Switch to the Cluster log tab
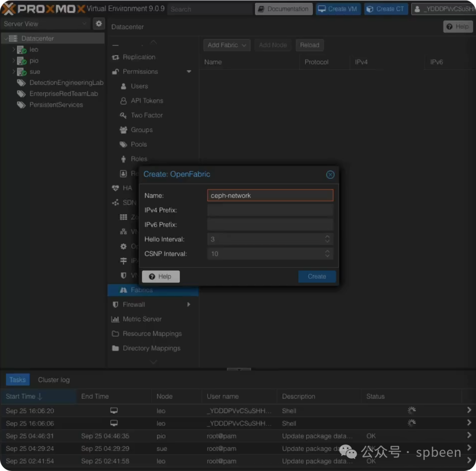 click(x=53, y=379)
